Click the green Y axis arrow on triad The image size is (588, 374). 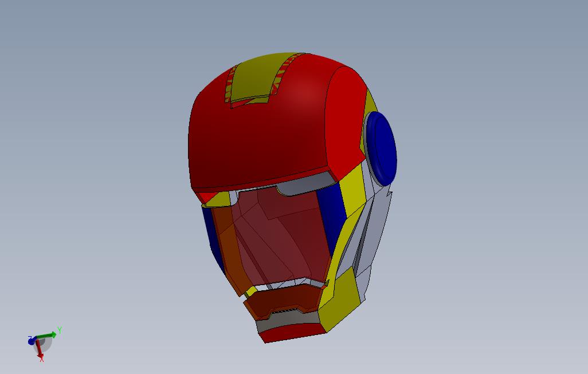[x=47, y=336]
